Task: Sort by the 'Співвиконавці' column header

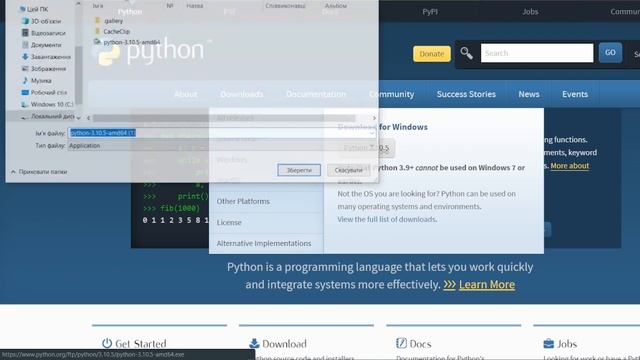Action: pyautogui.click(x=285, y=6)
